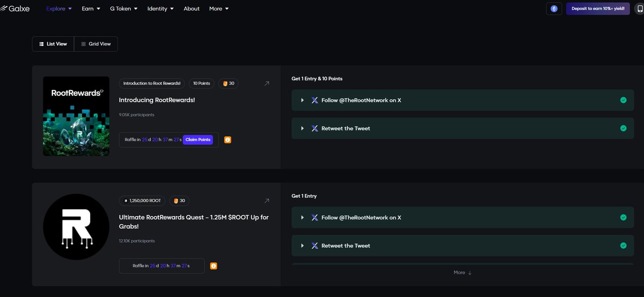This screenshot has height=297, width=644.
Task: Go to the About page
Action: pos(192,9)
